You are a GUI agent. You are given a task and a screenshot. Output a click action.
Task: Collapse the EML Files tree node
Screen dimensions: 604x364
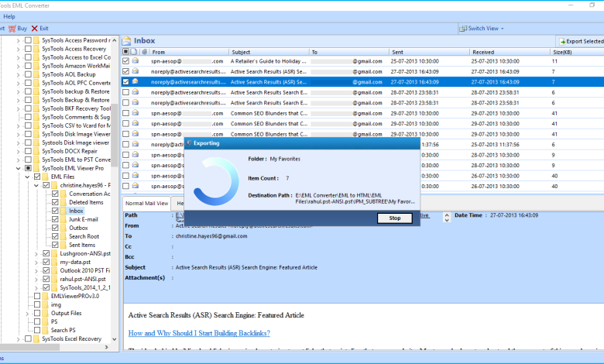[x=27, y=177]
